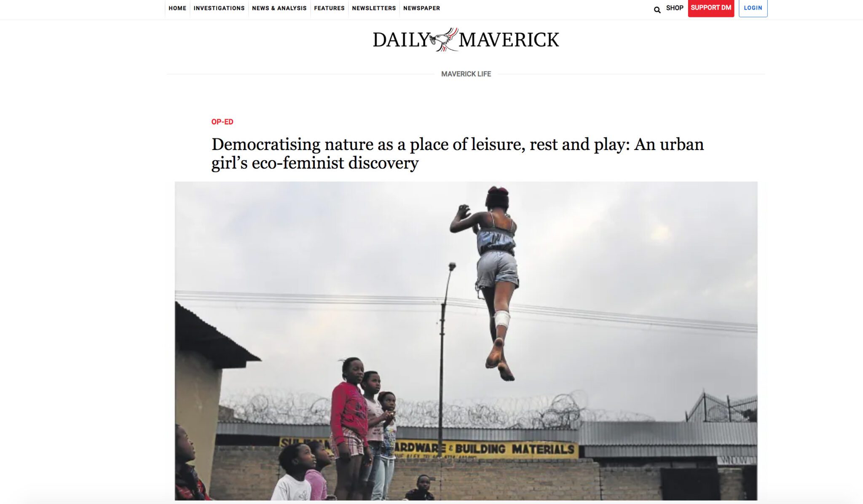
Task: Click the red SUPPORT DM button
Action: coord(711,8)
